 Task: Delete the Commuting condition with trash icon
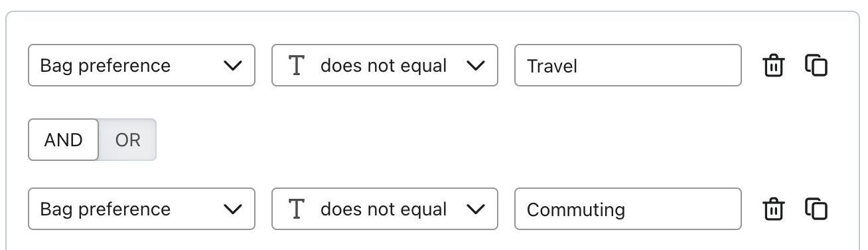click(x=773, y=209)
